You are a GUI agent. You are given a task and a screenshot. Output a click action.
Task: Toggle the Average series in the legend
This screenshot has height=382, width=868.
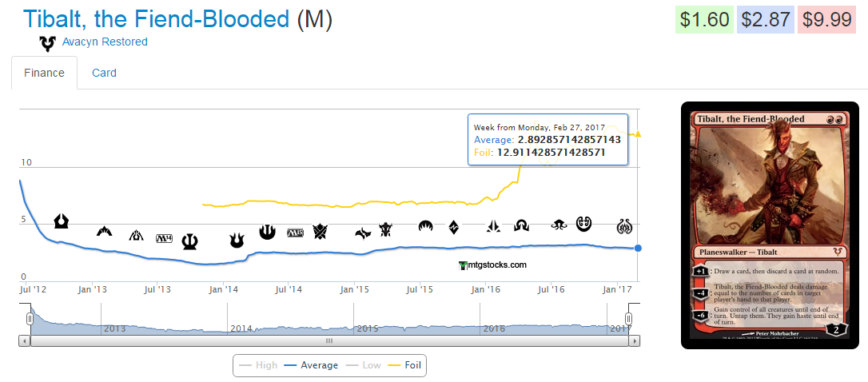[x=311, y=365]
